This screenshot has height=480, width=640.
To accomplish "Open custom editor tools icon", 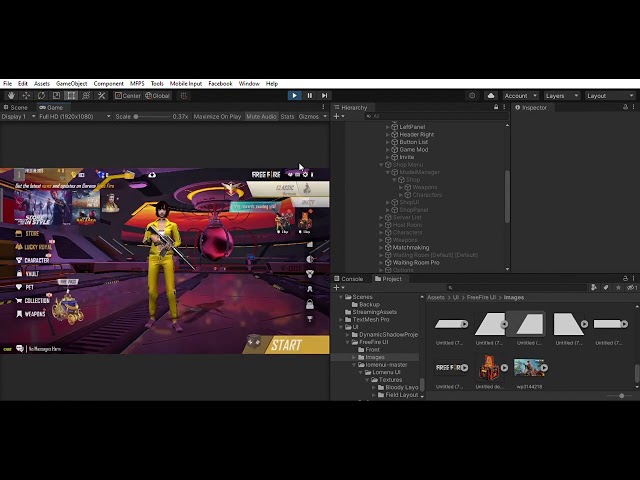I will click(x=101, y=96).
